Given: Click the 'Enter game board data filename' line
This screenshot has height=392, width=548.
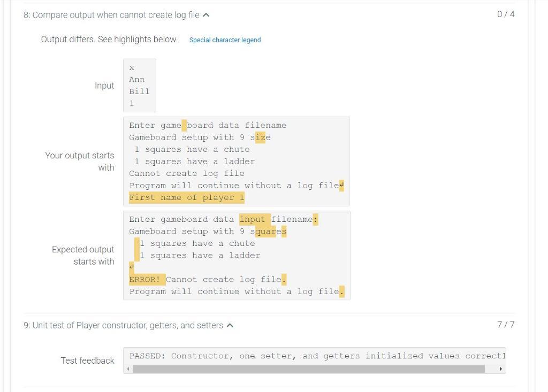Looking at the screenshot, I should (x=208, y=126).
